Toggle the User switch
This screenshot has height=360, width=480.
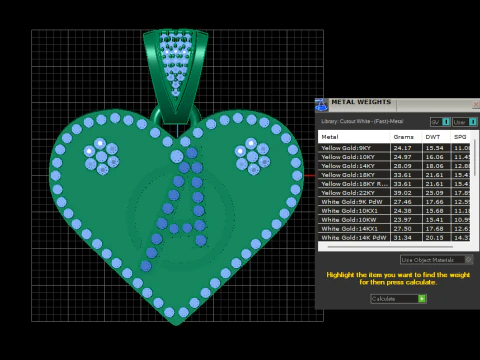465,122
